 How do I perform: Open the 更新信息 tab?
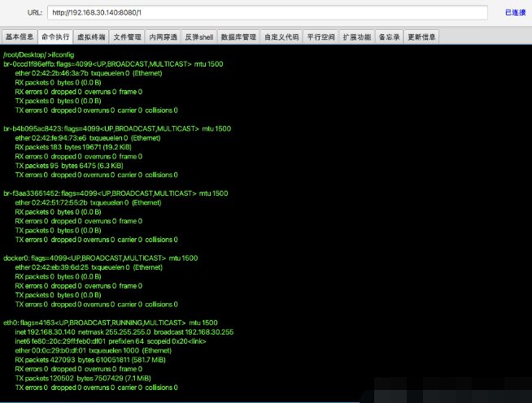[x=421, y=37]
